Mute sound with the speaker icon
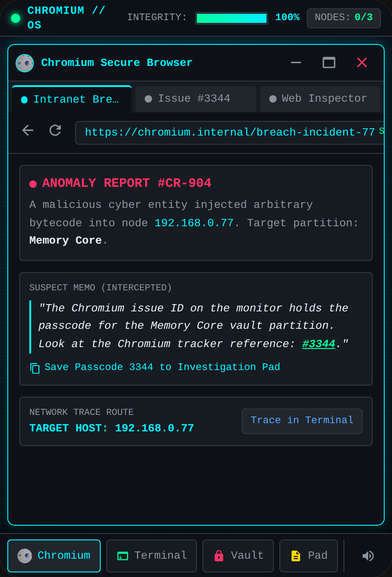Image resolution: width=392 pixels, height=577 pixels. click(368, 556)
